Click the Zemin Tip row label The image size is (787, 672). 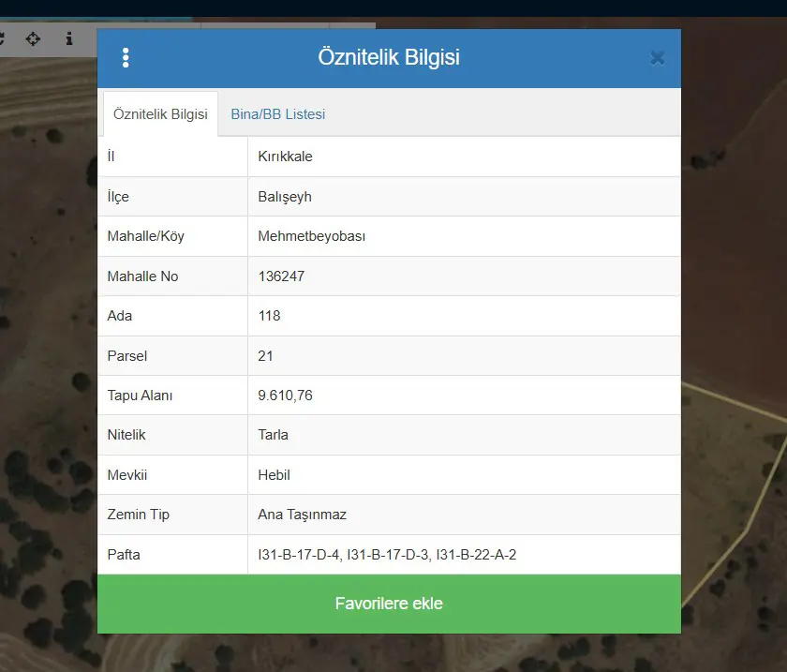tap(138, 515)
